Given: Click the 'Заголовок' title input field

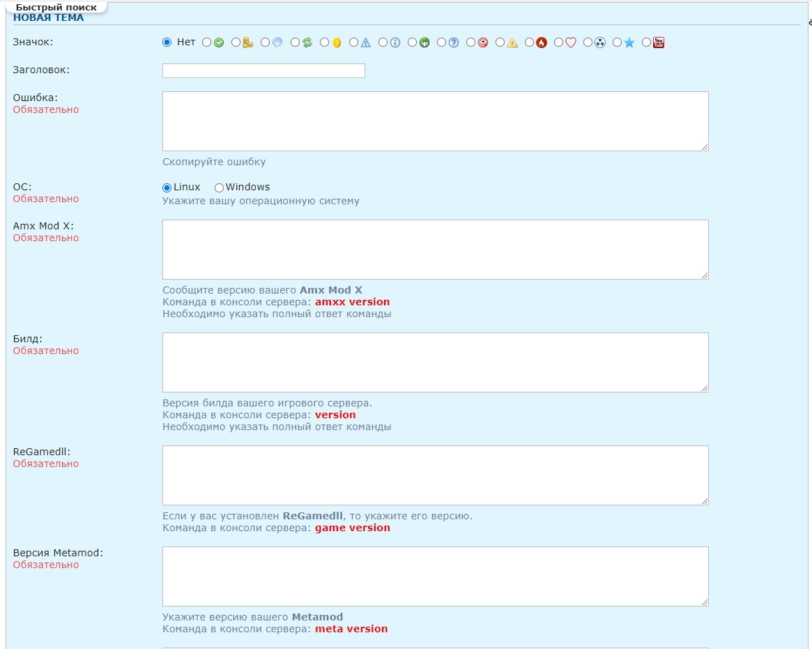Looking at the screenshot, I should (x=263, y=70).
